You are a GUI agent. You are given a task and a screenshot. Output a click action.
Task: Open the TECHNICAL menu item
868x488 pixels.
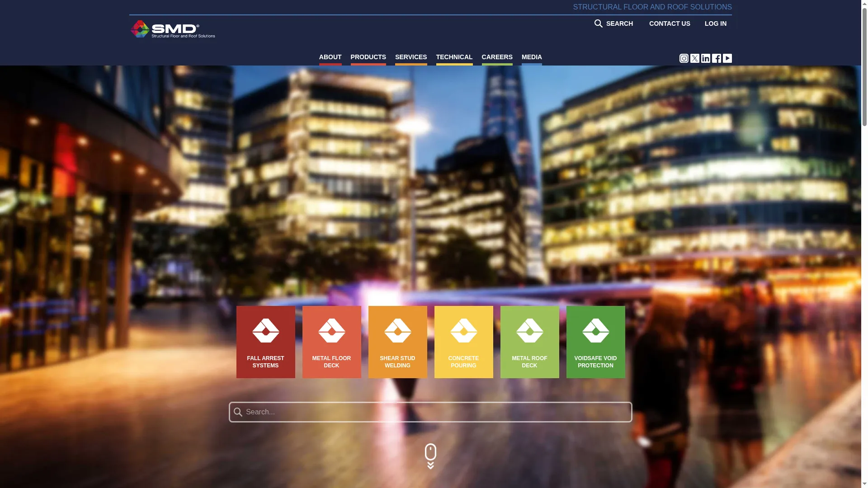point(454,57)
